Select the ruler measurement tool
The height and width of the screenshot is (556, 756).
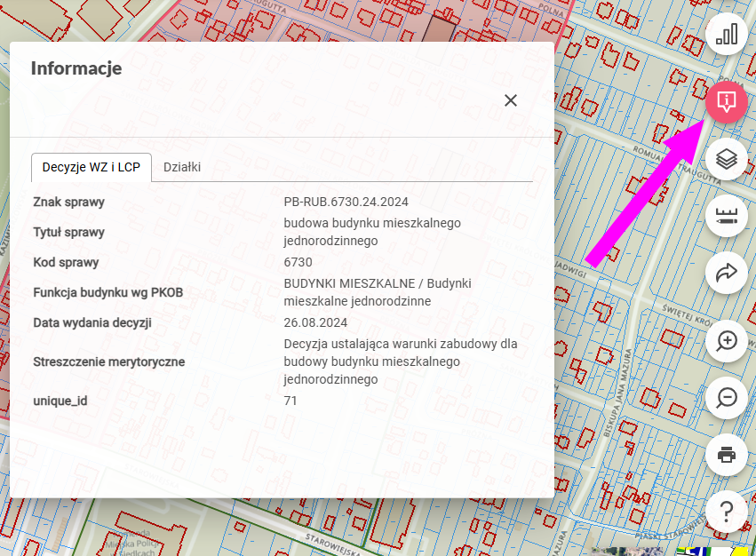727,215
